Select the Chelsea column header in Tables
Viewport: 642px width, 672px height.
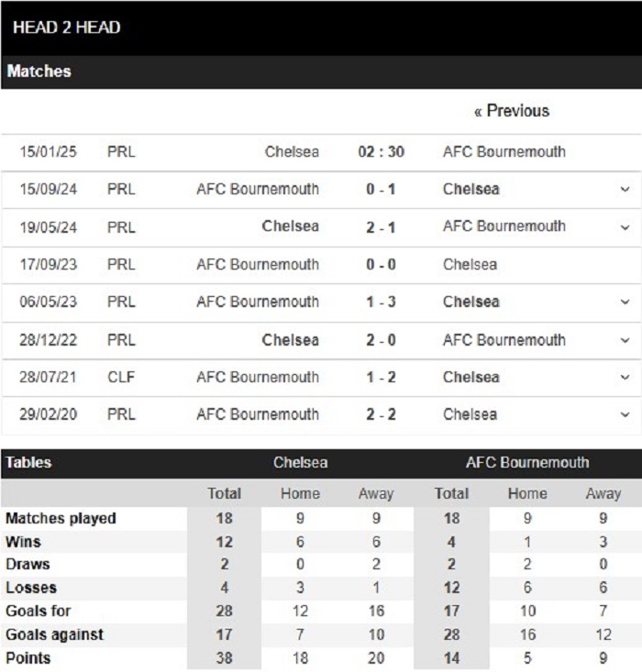tap(301, 462)
